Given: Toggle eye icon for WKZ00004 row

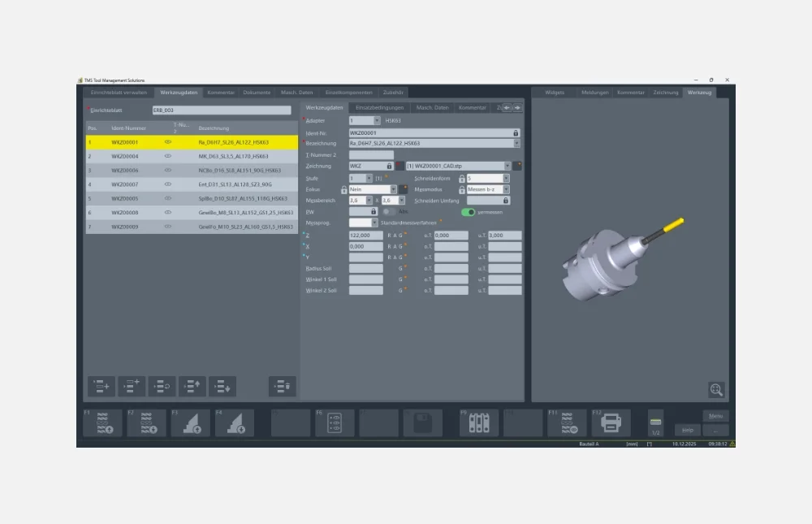Looking at the screenshot, I should pos(168,156).
